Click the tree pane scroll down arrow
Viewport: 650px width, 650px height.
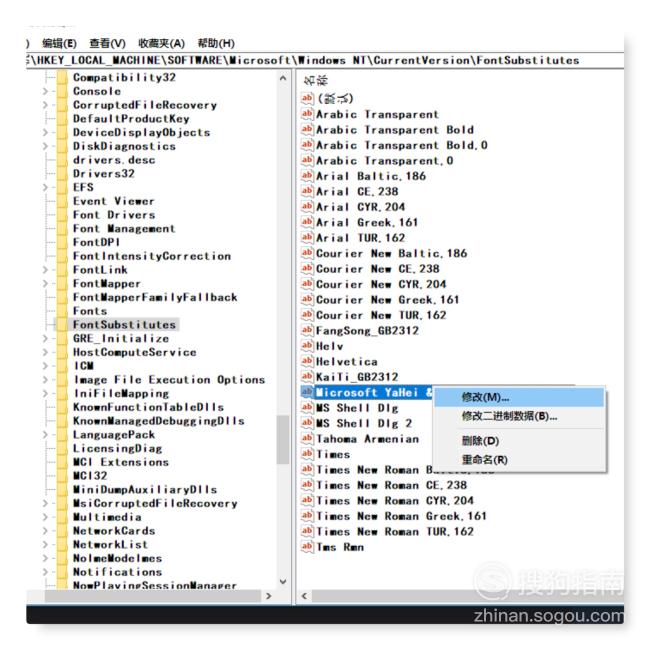pos(283,582)
